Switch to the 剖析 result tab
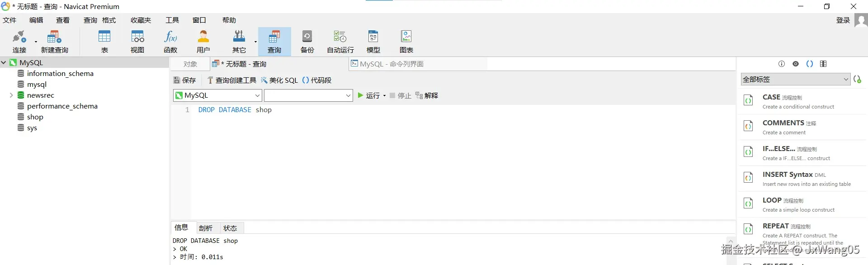This screenshot has width=868, height=265. pyautogui.click(x=206, y=228)
